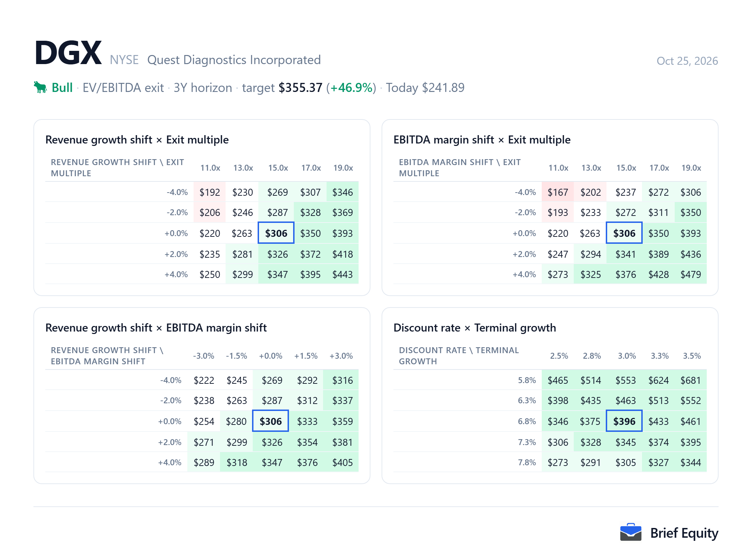
Task: Click the 'Revenue growth shift × Exit multiple' title
Action: click(x=137, y=140)
